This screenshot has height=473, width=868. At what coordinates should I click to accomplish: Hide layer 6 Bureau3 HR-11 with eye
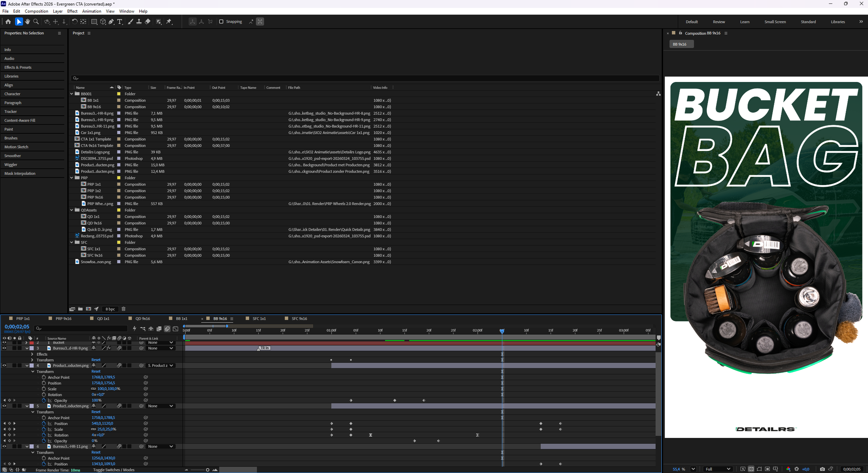(4, 446)
